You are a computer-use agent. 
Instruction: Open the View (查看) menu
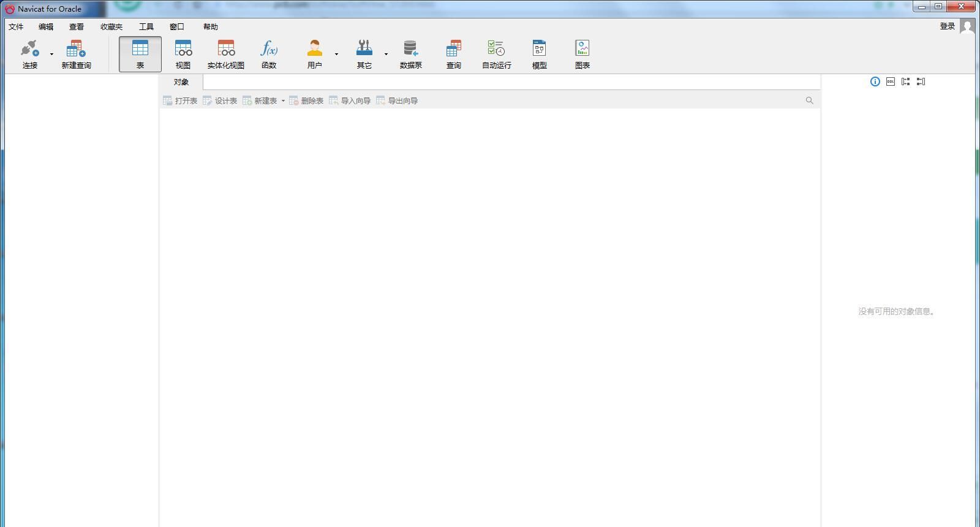point(77,27)
